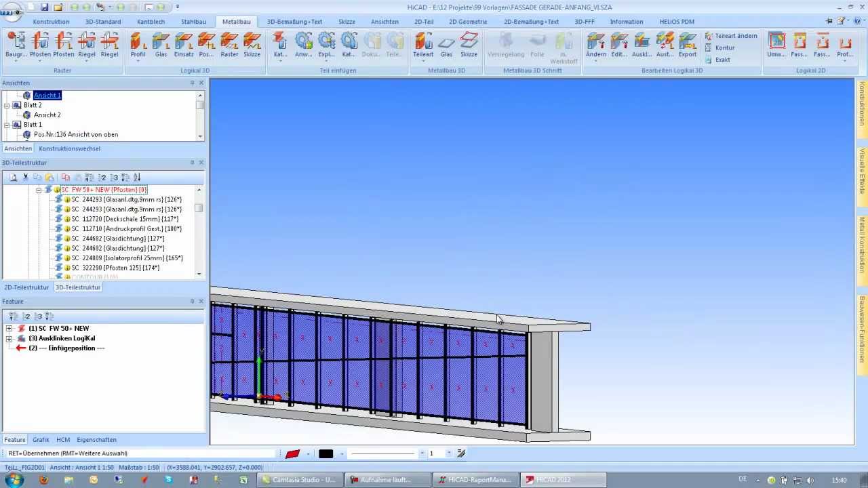Click the red pen color swatch

293,453
